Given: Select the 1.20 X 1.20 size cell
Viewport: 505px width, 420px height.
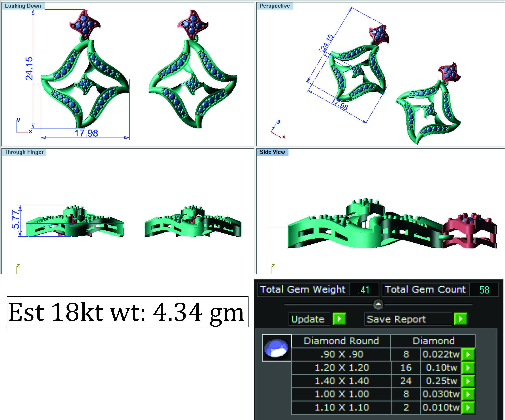Looking at the screenshot, I should [342, 368].
